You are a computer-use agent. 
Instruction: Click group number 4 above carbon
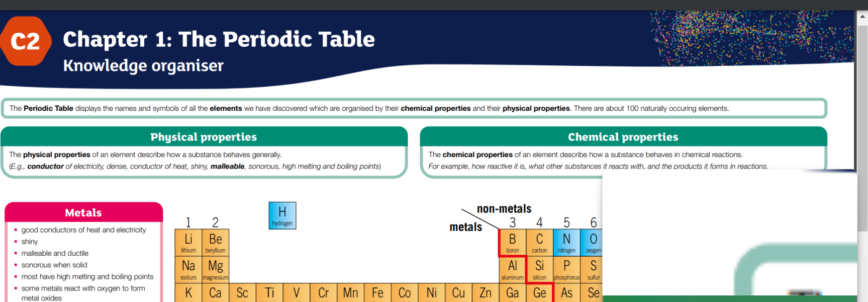pos(540,222)
